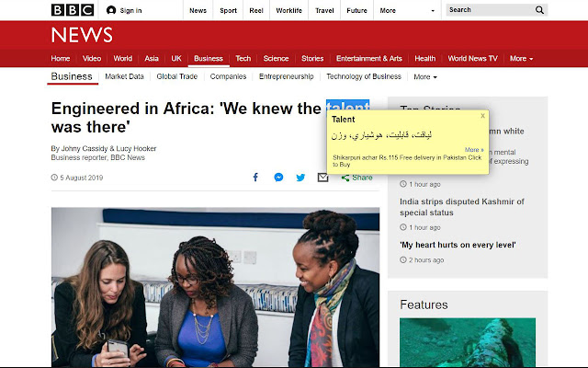Open India strips disputed Kashmir story
This screenshot has height=368, width=588.
click(461, 207)
